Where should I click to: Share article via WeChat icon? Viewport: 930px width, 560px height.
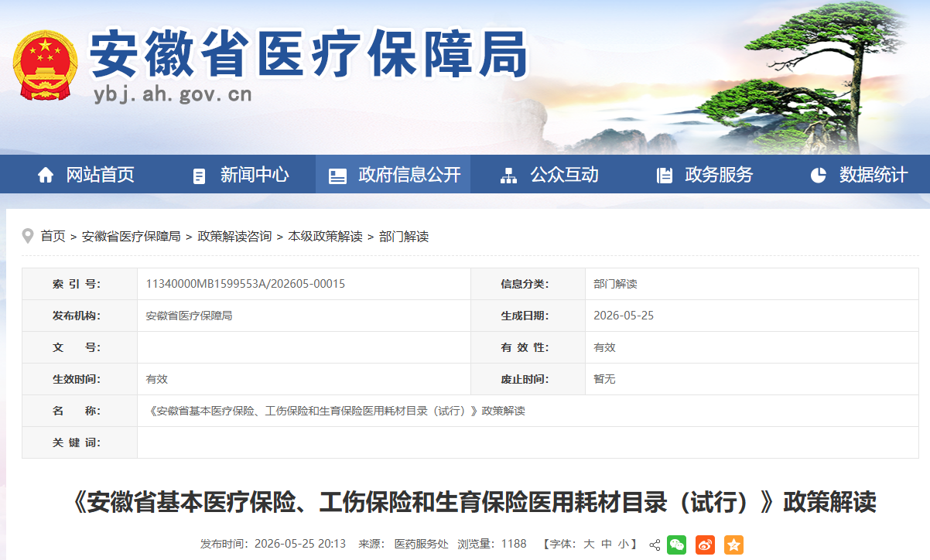pos(677,545)
